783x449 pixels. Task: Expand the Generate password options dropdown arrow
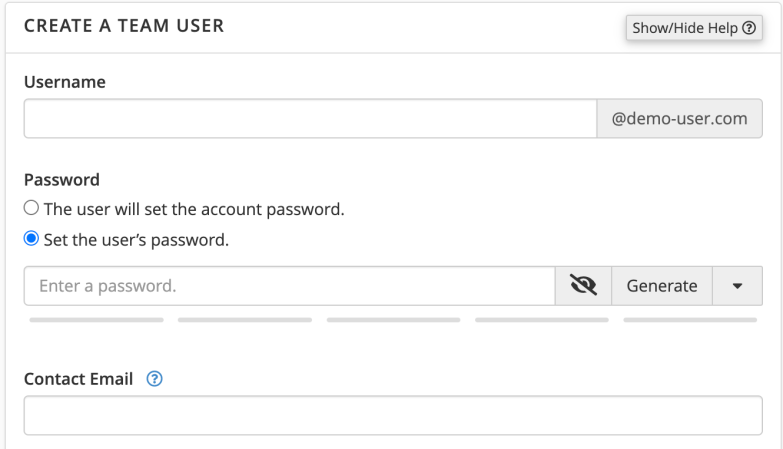coord(738,286)
